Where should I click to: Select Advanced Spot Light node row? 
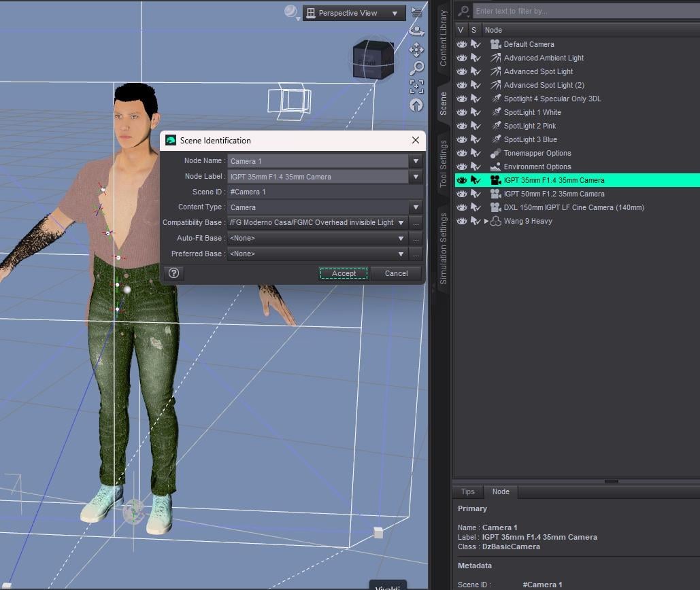point(578,71)
